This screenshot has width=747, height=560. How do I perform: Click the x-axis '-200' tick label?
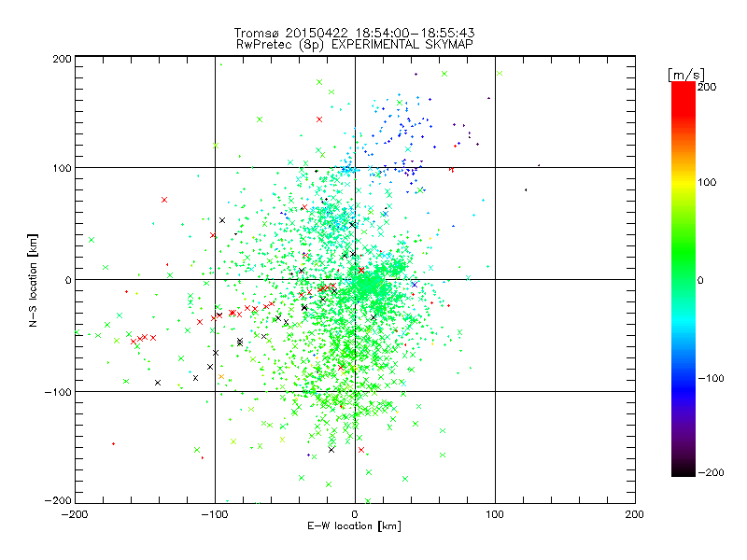pyautogui.click(x=75, y=514)
